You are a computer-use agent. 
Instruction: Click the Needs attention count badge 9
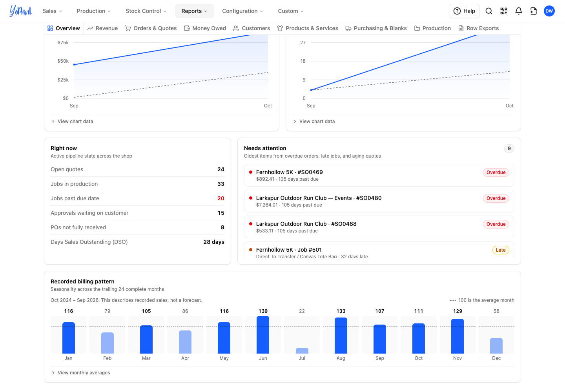pos(509,149)
